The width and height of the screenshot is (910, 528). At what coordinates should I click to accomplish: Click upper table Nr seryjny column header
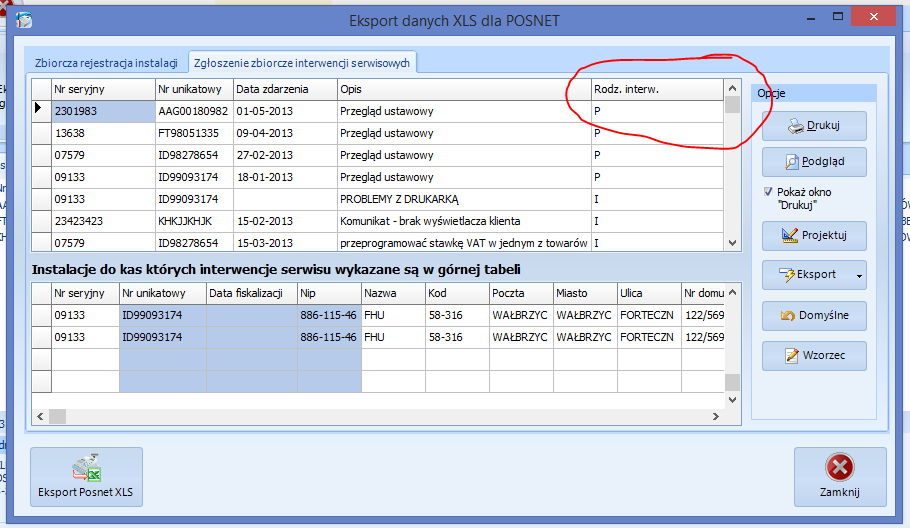point(103,89)
